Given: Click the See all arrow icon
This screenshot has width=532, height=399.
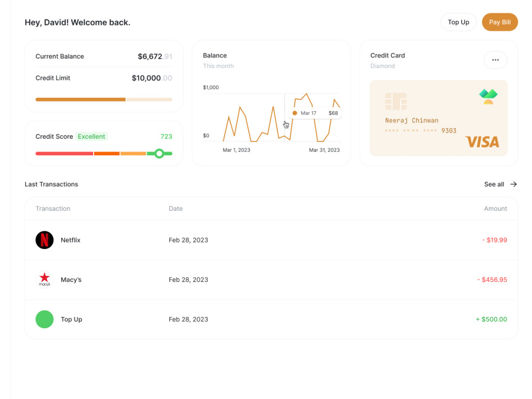Looking at the screenshot, I should point(514,184).
